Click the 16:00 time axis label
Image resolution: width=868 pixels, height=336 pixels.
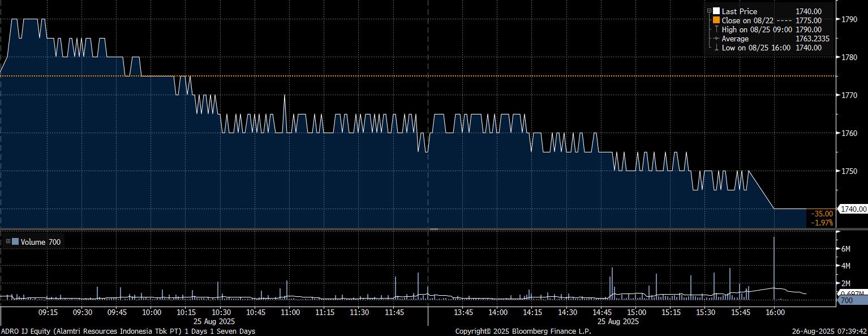coord(774,312)
